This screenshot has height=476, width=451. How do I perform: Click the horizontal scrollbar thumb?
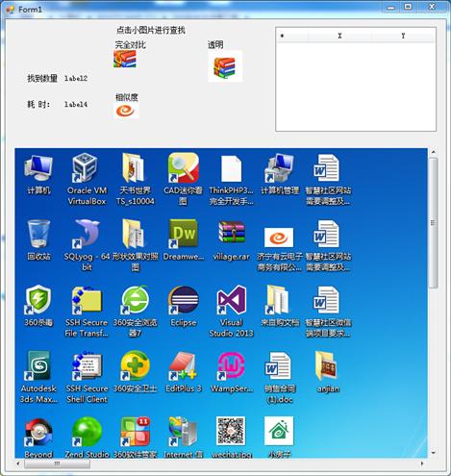click(x=57, y=463)
